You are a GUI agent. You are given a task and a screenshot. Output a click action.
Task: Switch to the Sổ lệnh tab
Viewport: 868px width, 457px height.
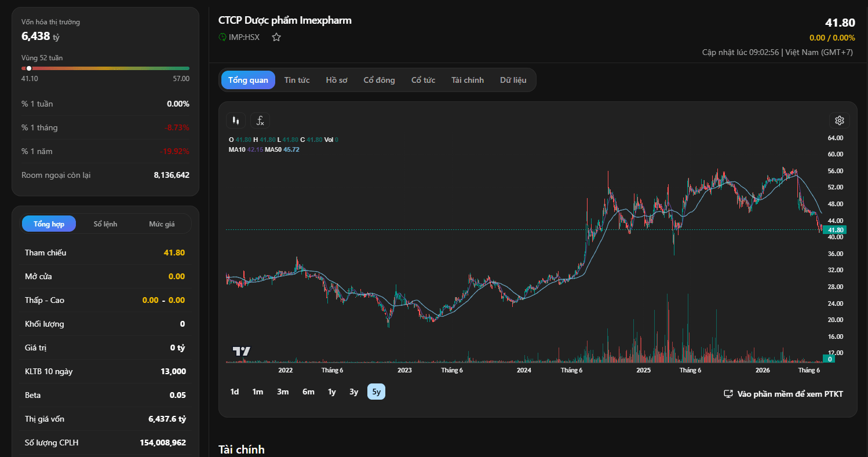click(x=105, y=224)
